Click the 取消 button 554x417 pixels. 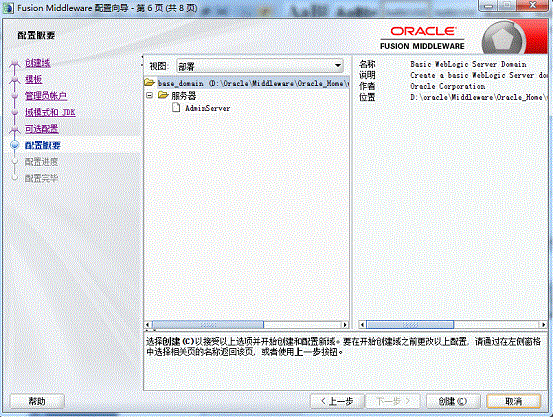pos(514,401)
